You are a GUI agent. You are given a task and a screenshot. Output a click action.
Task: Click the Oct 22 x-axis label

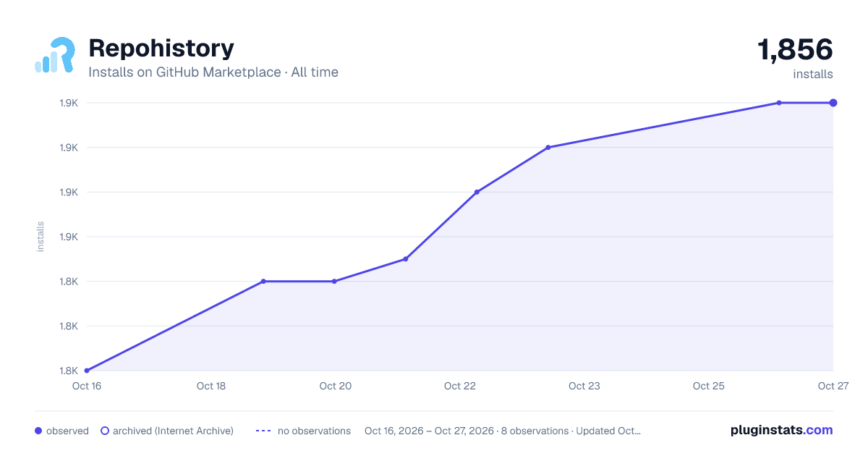pyautogui.click(x=460, y=386)
